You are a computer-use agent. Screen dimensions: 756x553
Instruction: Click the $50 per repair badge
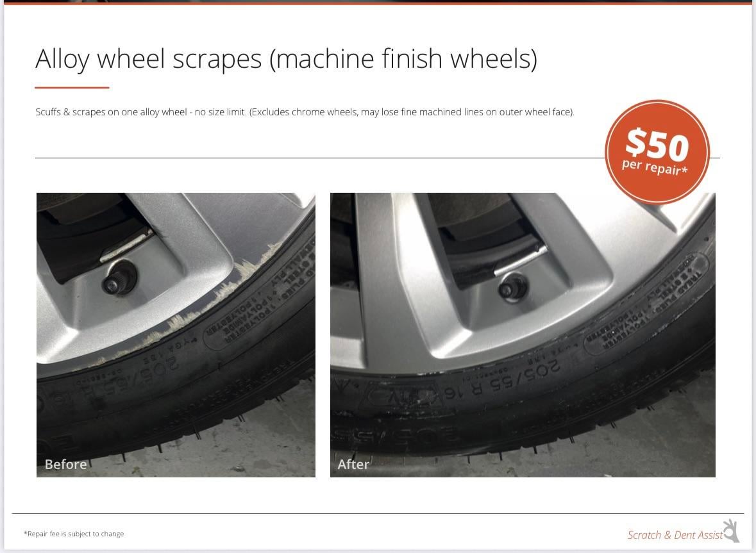(657, 153)
